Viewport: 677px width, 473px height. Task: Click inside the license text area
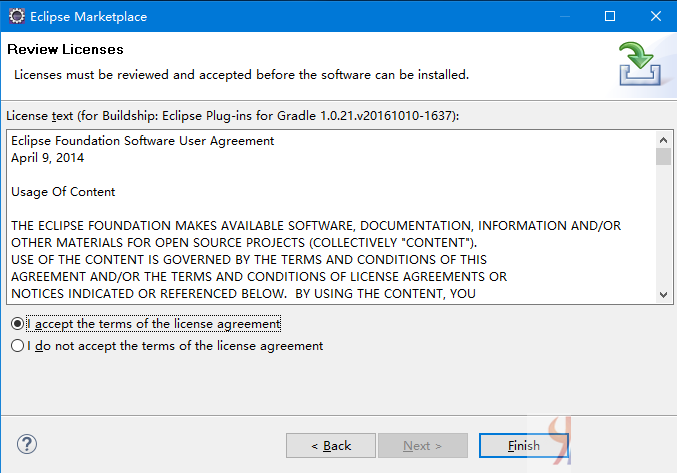tap(331, 217)
